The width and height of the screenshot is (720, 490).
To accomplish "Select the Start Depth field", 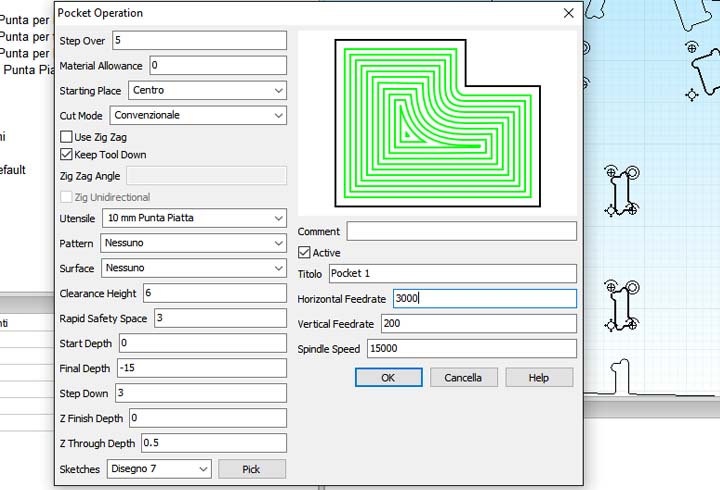I will coord(203,343).
